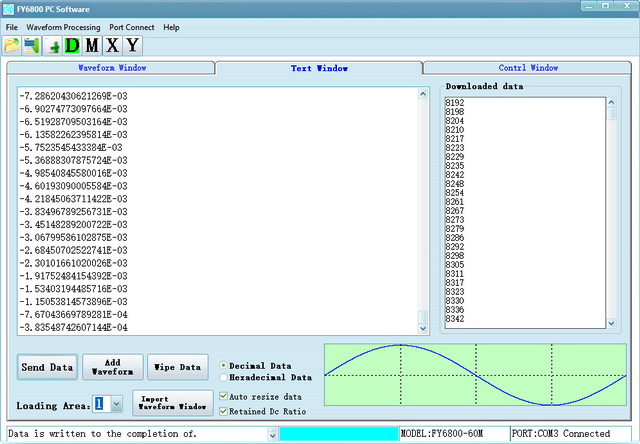Open the Waveform Processing menu

click(63, 27)
